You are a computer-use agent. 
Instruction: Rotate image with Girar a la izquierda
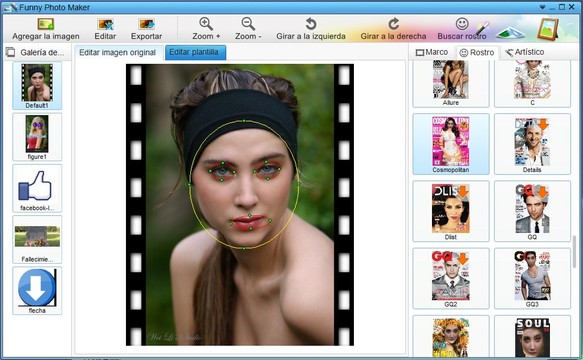310,24
